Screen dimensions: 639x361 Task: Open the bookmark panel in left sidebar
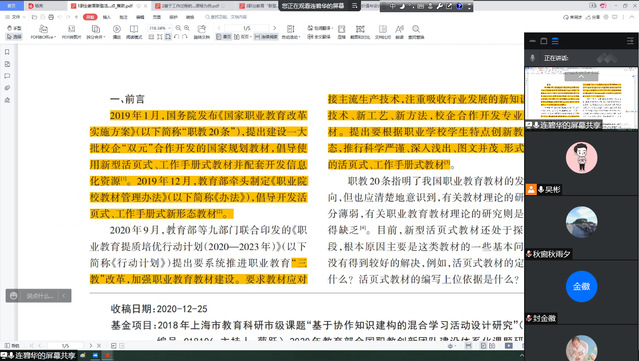(7, 52)
